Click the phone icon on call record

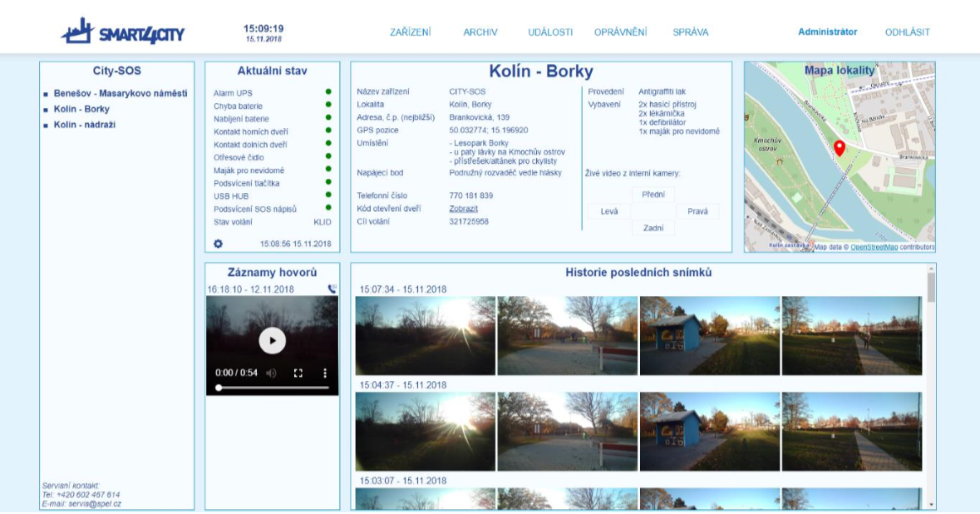[x=332, y=289]
